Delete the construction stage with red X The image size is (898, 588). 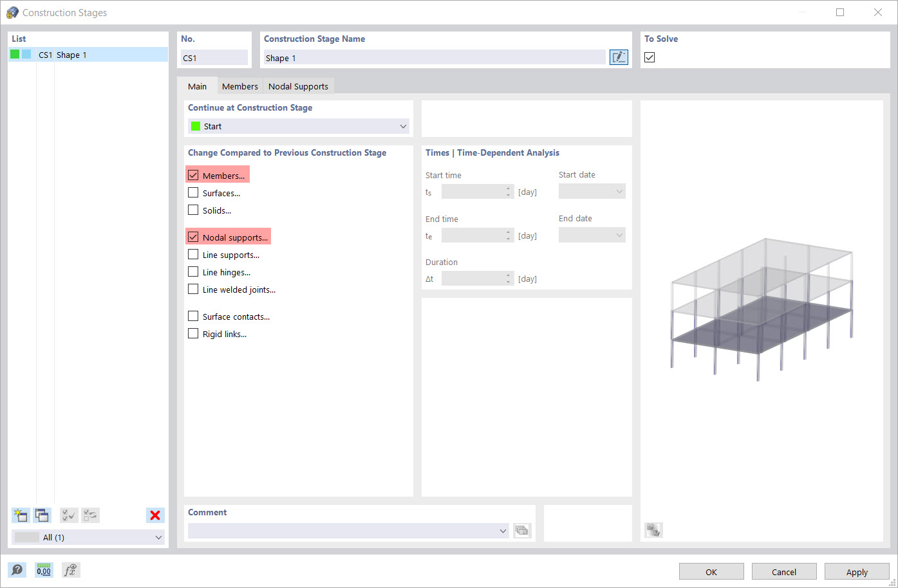click(x=154, y=515)
